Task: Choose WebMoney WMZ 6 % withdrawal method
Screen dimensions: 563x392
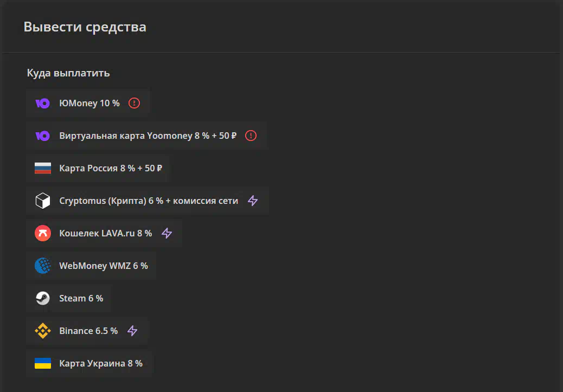Action: pyautogui.click(x=91, y=266)
